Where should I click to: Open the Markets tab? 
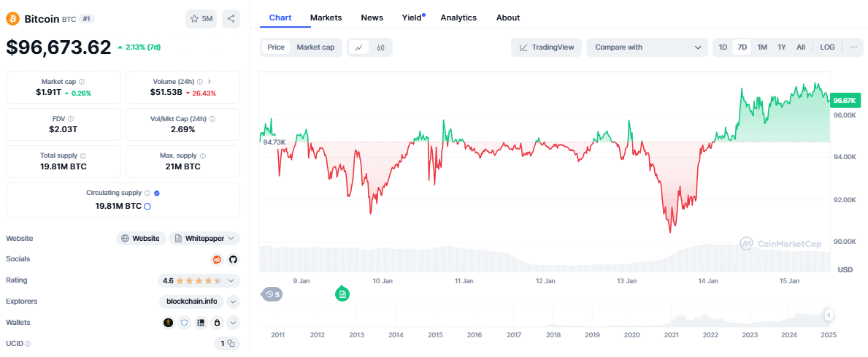tap(326, 18)
